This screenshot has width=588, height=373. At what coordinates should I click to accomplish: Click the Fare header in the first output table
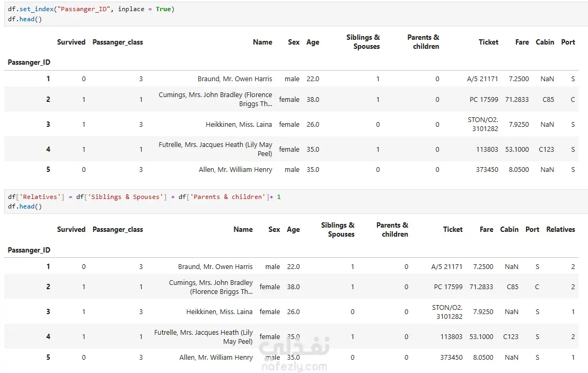[x=522, y=42]
